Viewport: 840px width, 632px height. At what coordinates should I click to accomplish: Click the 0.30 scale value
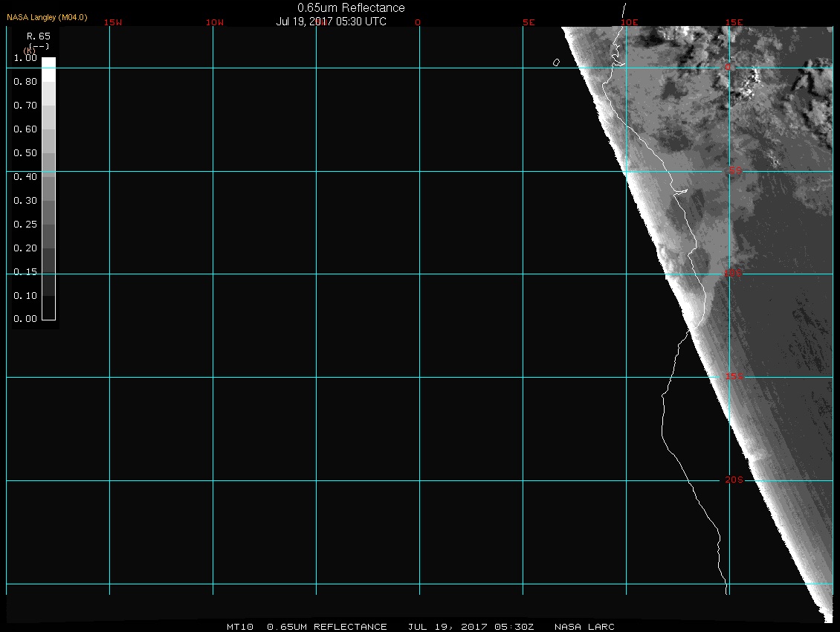click(x=25, y=201)
